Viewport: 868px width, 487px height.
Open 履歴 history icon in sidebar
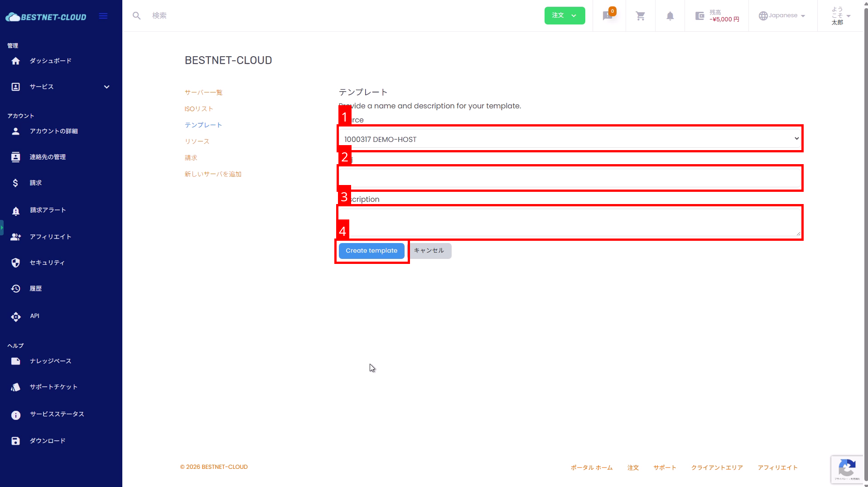[16, 289]
